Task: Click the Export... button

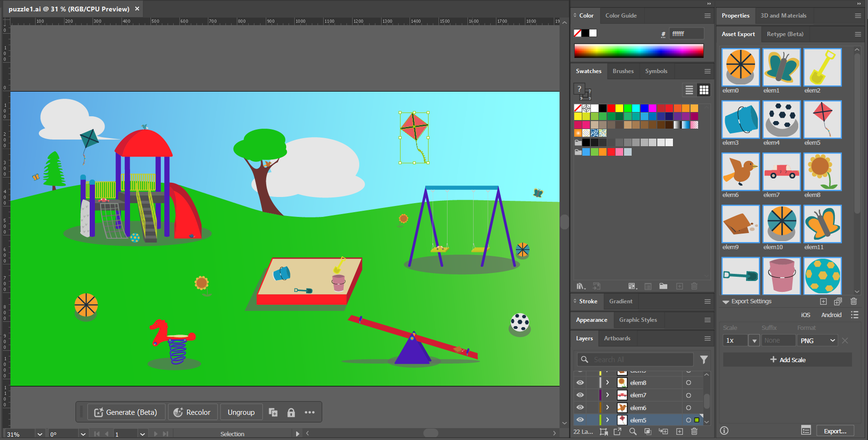Action: (x=835, y=431)
